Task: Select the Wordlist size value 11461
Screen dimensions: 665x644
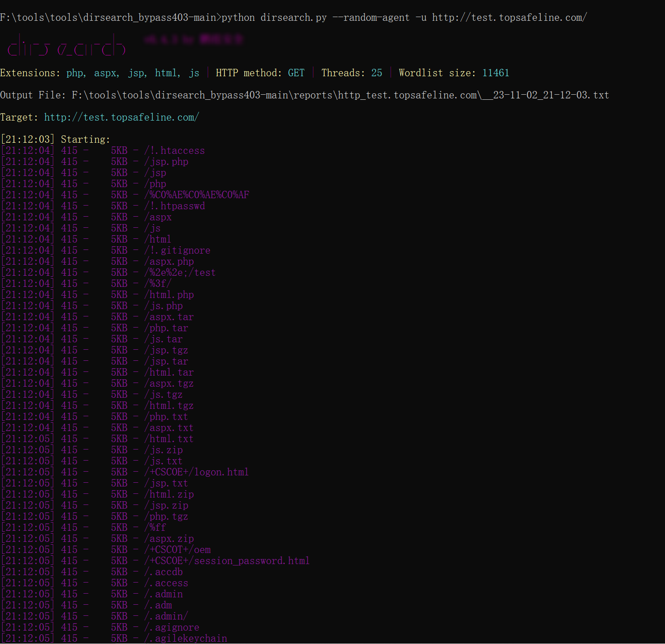Action: pos(496,73)
